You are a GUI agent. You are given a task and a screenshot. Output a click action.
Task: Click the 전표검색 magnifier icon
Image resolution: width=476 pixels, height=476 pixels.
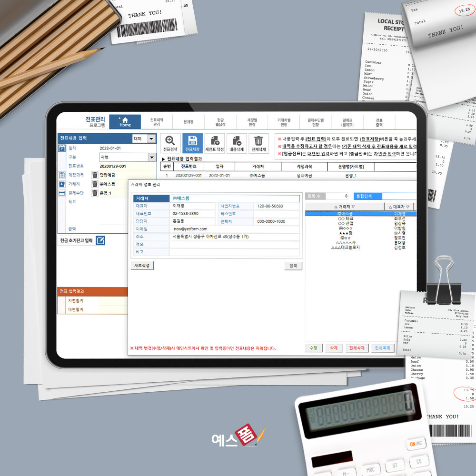(x=170, y=143)
